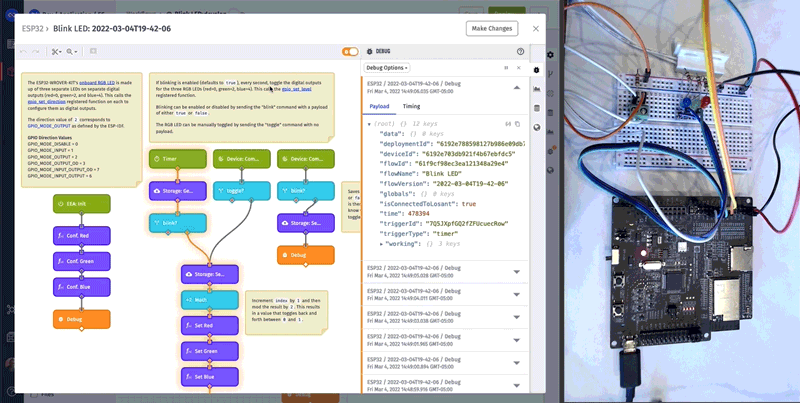Clear debug messages with the small X
The width and height of the screenshot is (800, 403).
519,68
